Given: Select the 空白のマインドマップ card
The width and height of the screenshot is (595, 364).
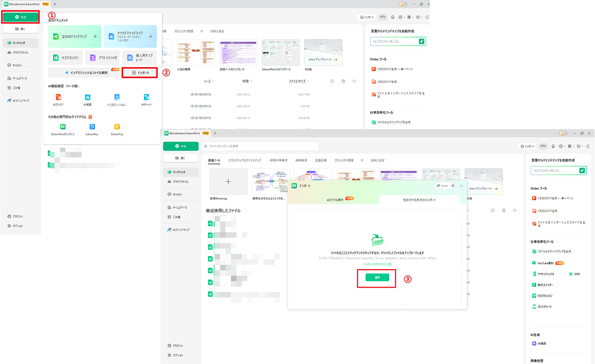Looking at the screenshot, I should pyautogui.click(x=74, y=37).
